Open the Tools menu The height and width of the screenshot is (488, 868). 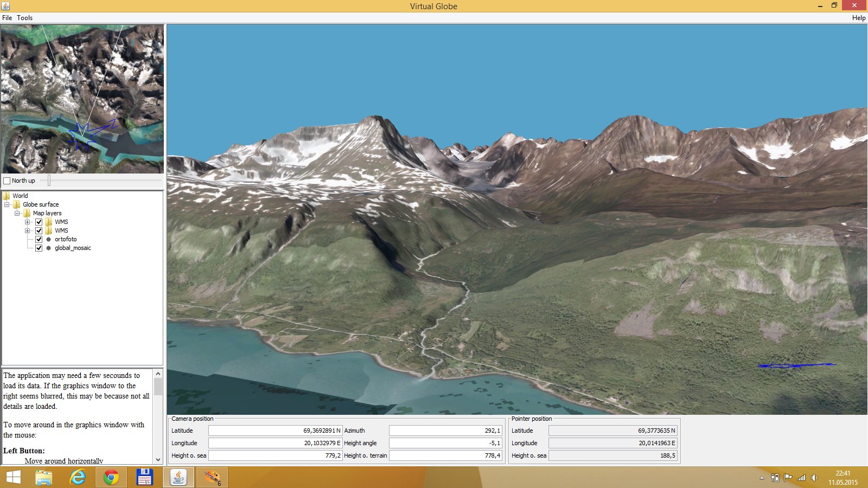[x=24, y=18]
